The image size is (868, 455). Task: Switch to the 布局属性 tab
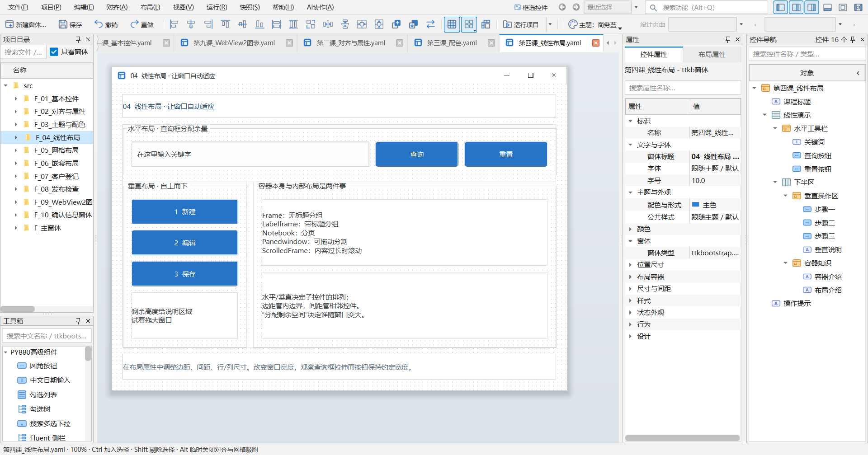pos(712,55)
